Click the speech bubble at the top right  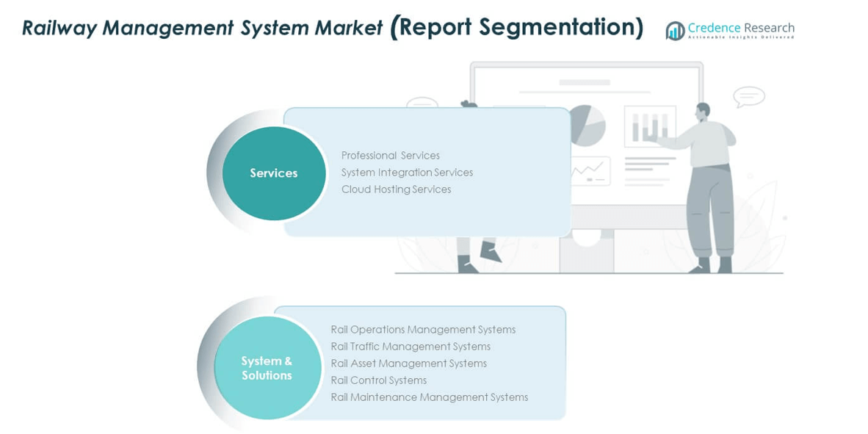pyautogui.click(x=749, y=96)
